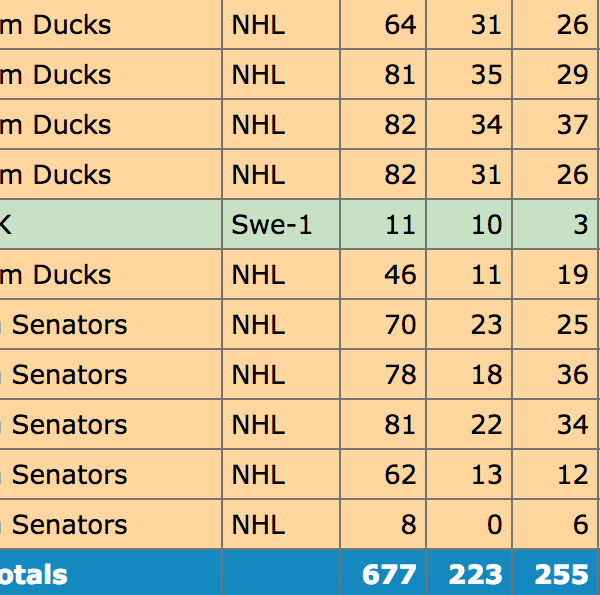Viewport: 600px width, 595px height.
Task: Select the cell with value 64
Action: (400, 25)
